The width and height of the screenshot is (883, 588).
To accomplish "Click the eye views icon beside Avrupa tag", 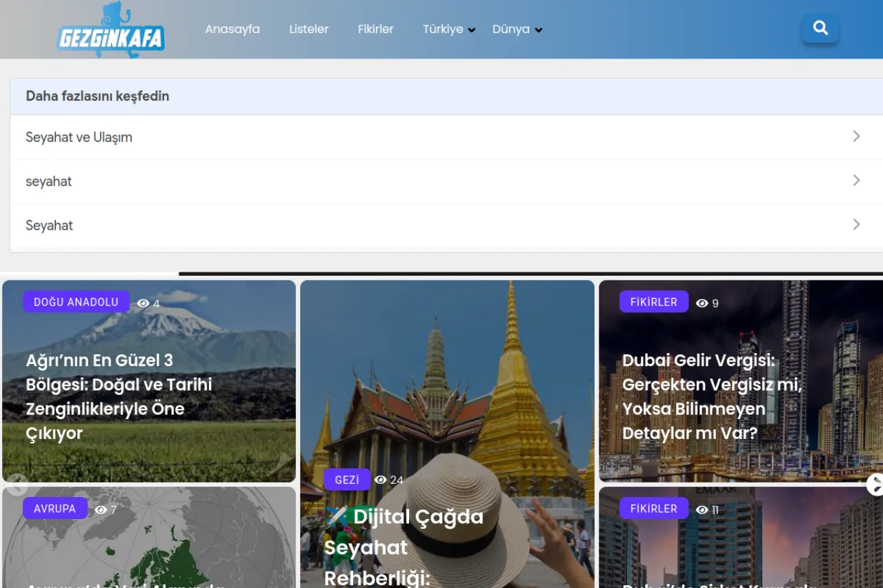I will click(101, 510).
